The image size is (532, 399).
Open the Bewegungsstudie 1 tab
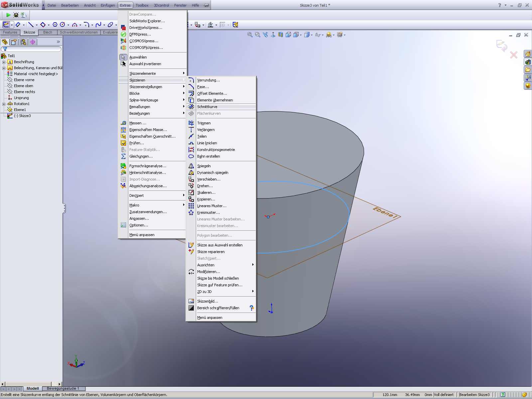63,388
